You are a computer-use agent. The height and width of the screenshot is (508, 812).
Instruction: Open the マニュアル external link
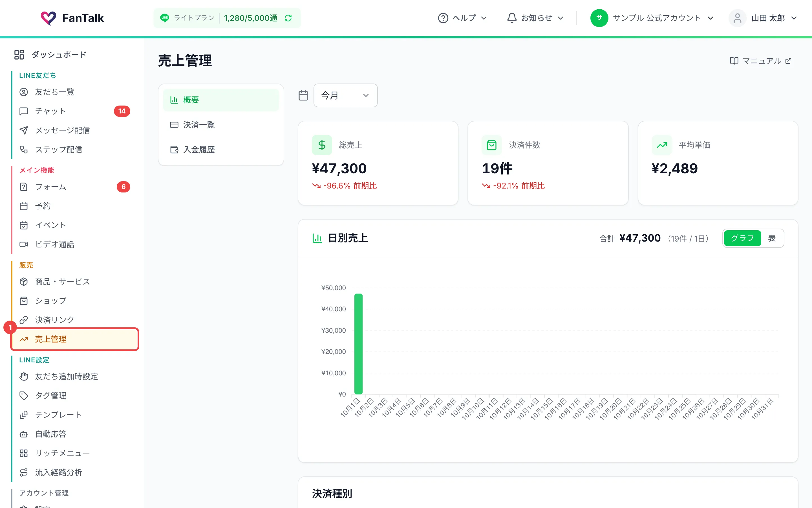point(761,61)
